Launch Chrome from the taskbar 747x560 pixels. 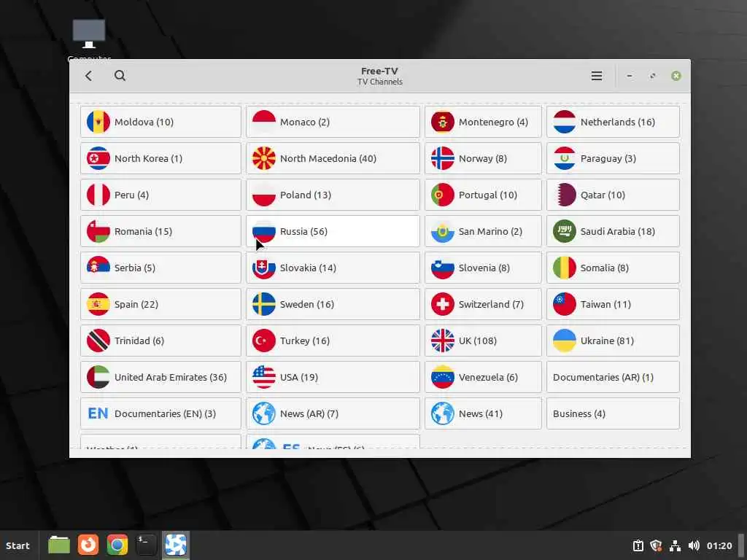117,545
